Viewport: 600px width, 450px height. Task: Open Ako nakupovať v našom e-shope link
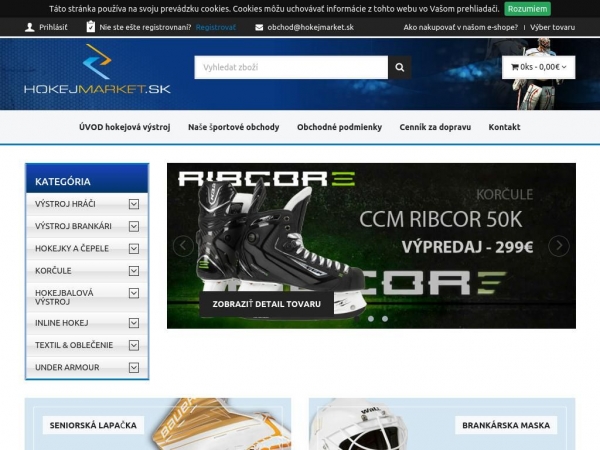[460, 27]
